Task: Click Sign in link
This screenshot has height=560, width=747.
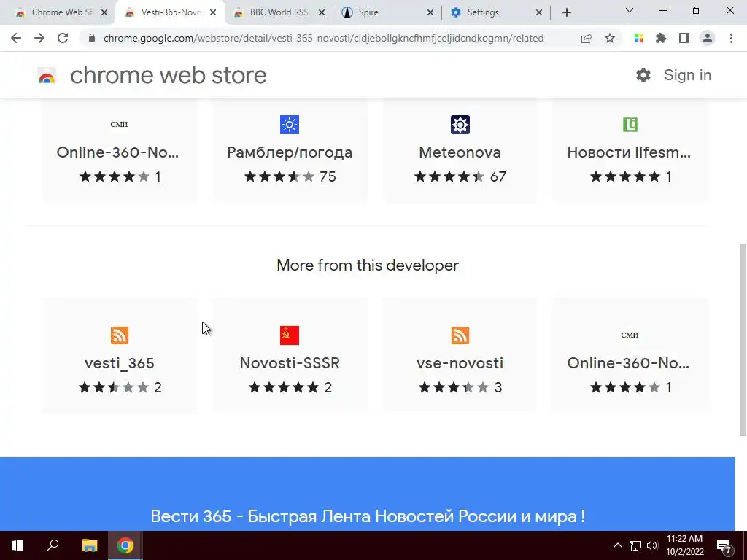Action: click(x=687, y=75)
